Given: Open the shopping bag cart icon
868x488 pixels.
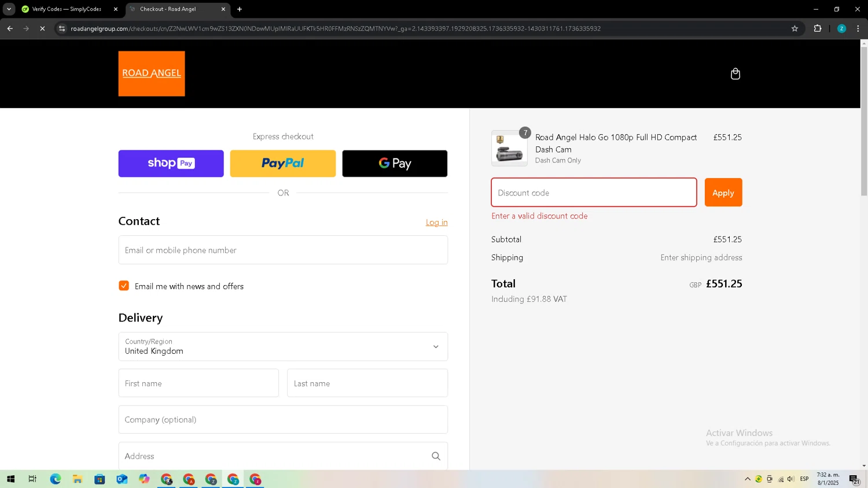Looking at the screenshot, I should point(735,74).
